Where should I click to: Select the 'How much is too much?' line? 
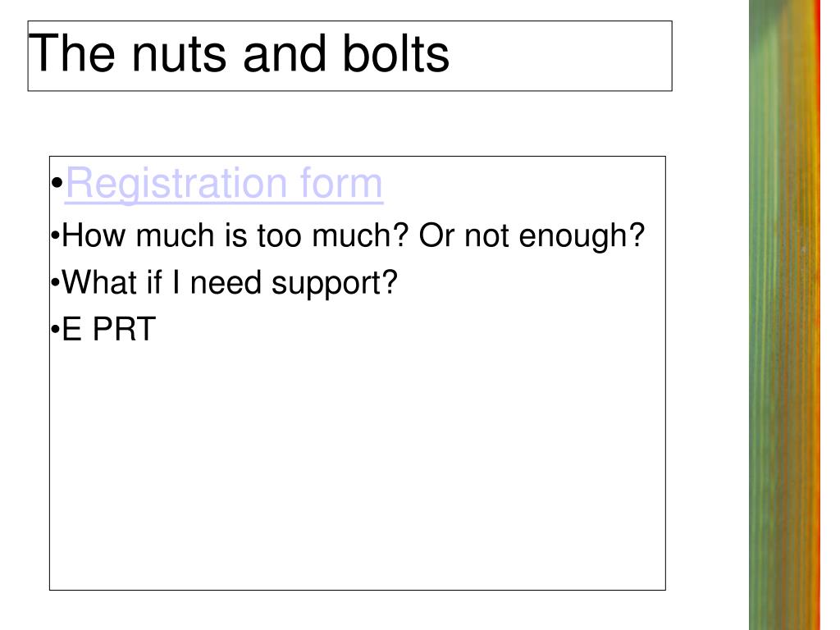coord(238,237)
